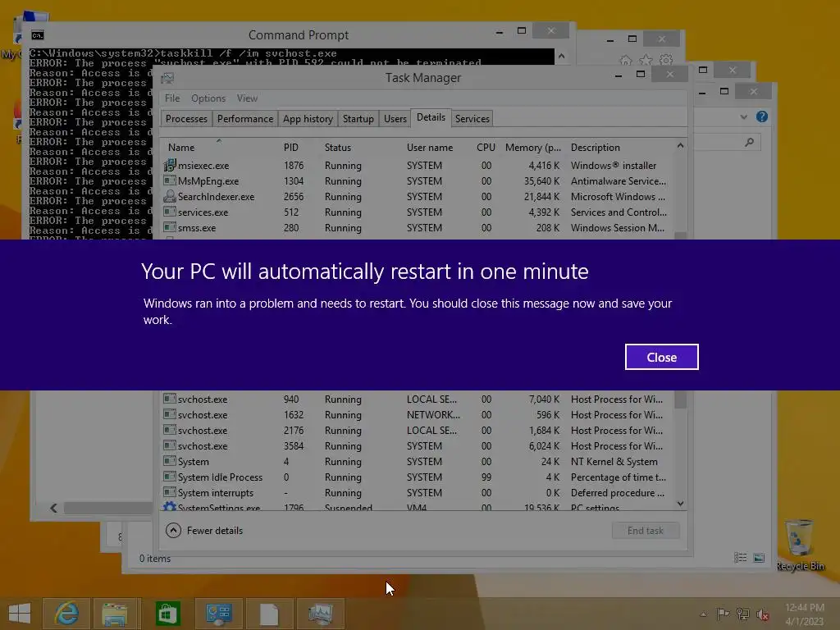Image resolution: width=840 pixels, height=630 pixels.
Task: Open the View menu in Task Manager
Action: [x=247, y=98]
